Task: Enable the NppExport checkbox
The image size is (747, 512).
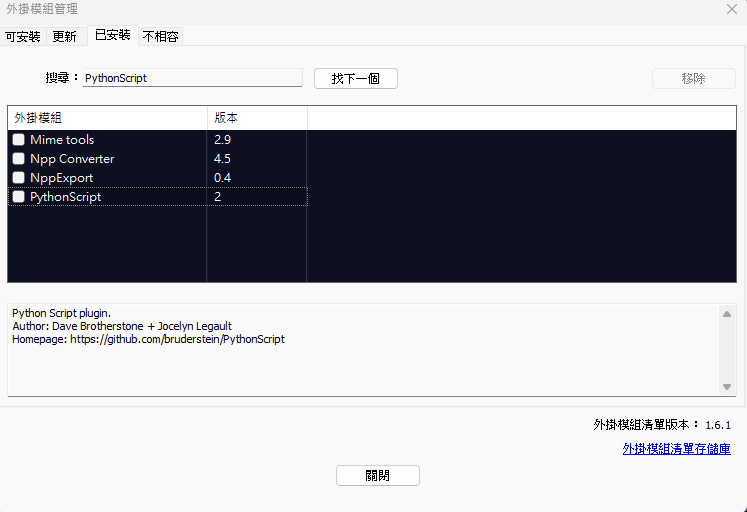Action: point(19,178)
